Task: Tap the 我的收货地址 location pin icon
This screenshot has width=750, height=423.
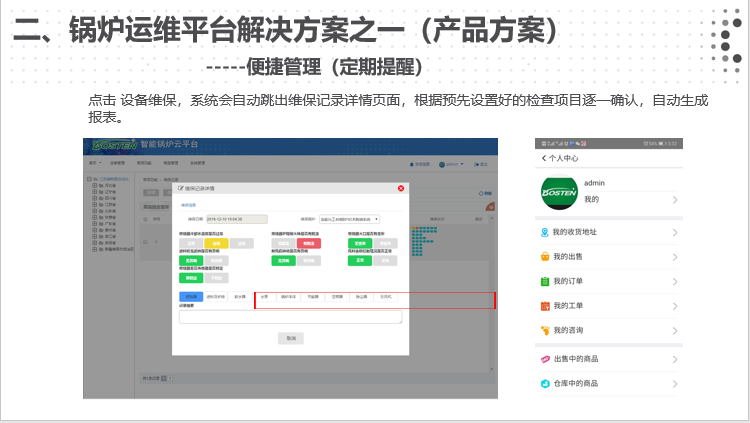Action: point(544,233)
